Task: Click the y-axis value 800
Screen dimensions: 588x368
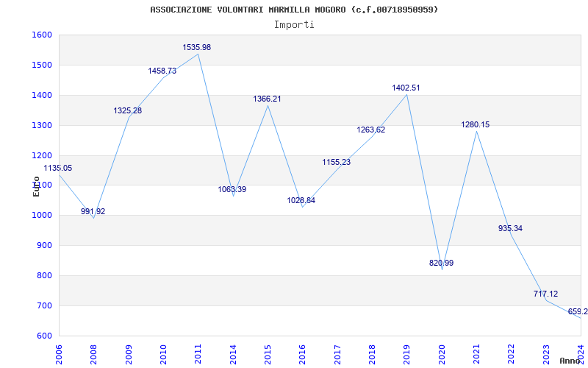Action: click(x=44, y=275)
